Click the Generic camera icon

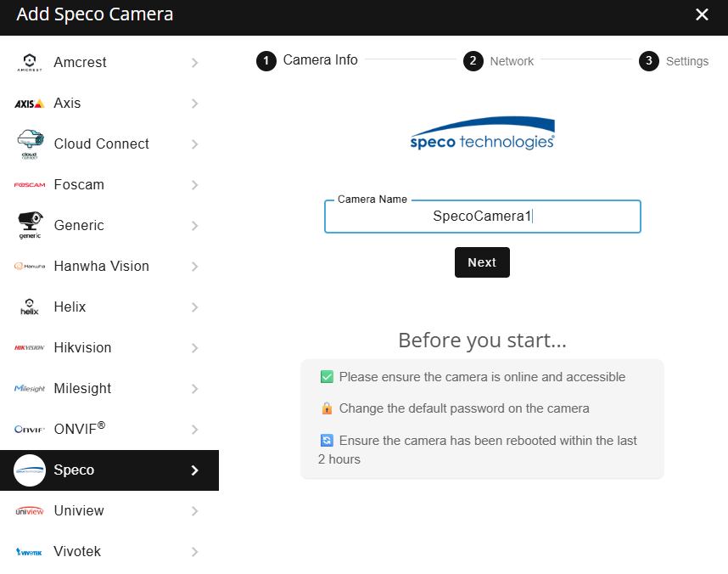tap(30, 225)
